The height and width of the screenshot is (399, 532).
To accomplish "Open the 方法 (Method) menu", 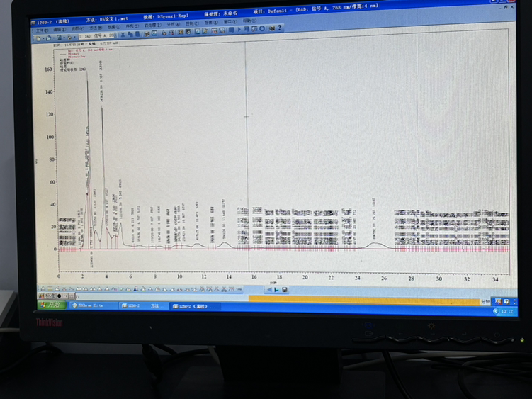I will click(x=96, y=28).
